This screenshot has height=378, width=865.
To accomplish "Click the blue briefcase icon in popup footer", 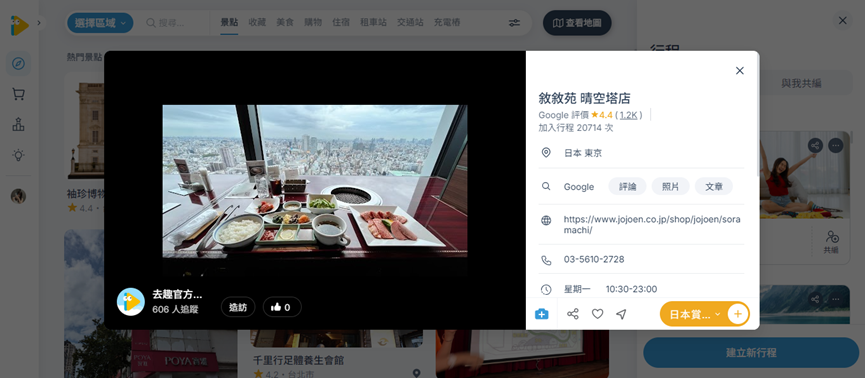I will [542, 314].
